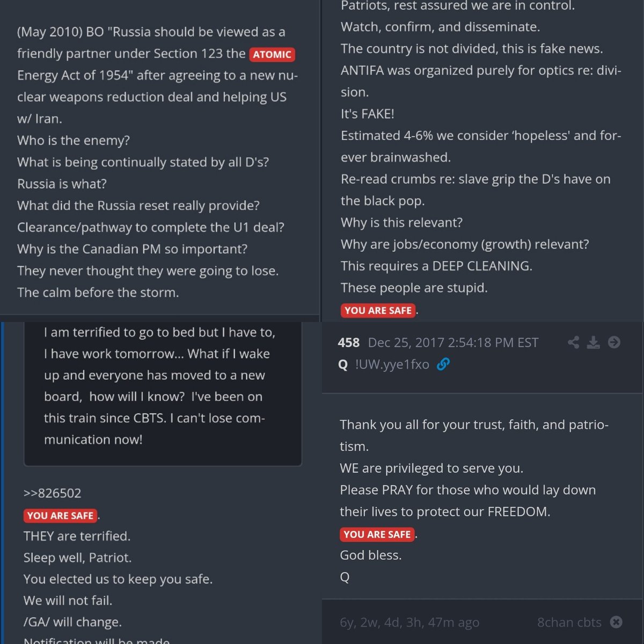Image resolution: width=644 pixels, height=644 pixels.
Task: Click YOU ARE SAFE tag above God bless
Action: [x=377, y=534]
